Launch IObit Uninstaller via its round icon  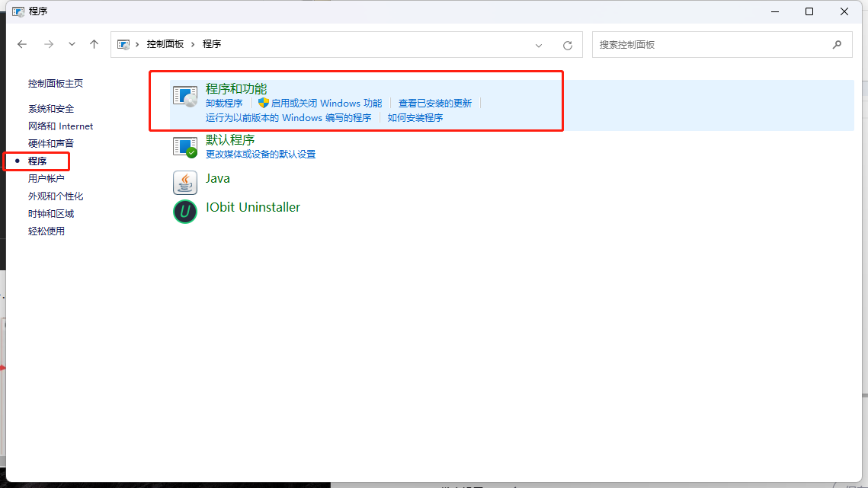184,211
